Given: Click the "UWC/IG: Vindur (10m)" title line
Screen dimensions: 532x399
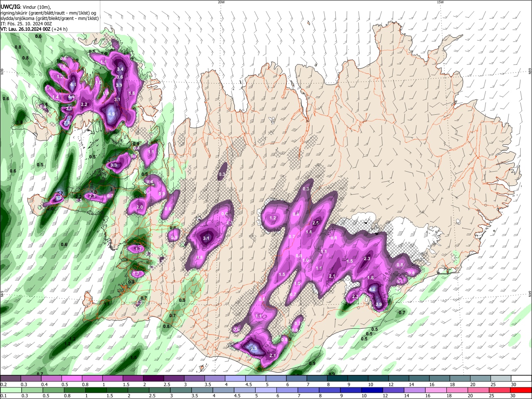Looking at the screenshot, I should pyautogui.click(x=25, y=7).
